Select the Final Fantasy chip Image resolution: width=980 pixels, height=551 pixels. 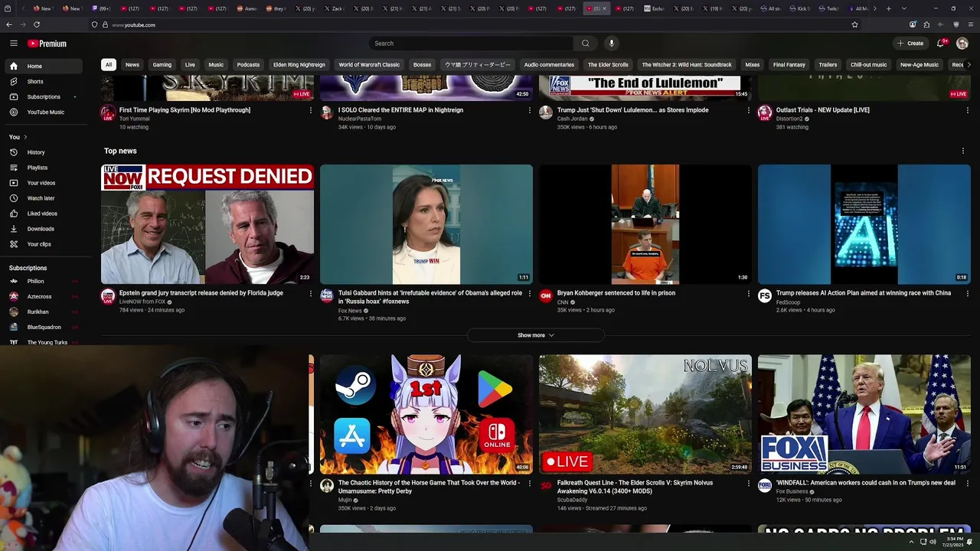[x=789, y=65]
